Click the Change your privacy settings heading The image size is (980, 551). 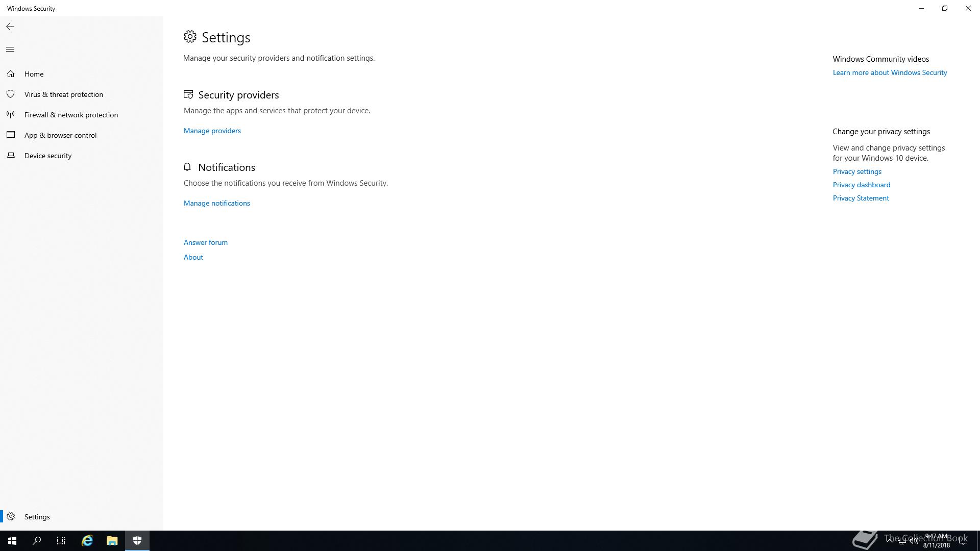881,132
